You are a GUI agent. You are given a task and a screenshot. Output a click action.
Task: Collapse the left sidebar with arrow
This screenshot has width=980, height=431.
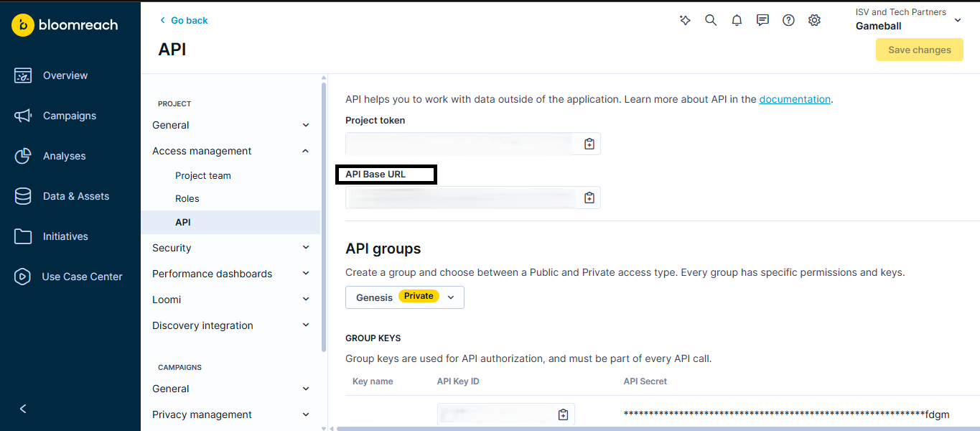[23, 409]
